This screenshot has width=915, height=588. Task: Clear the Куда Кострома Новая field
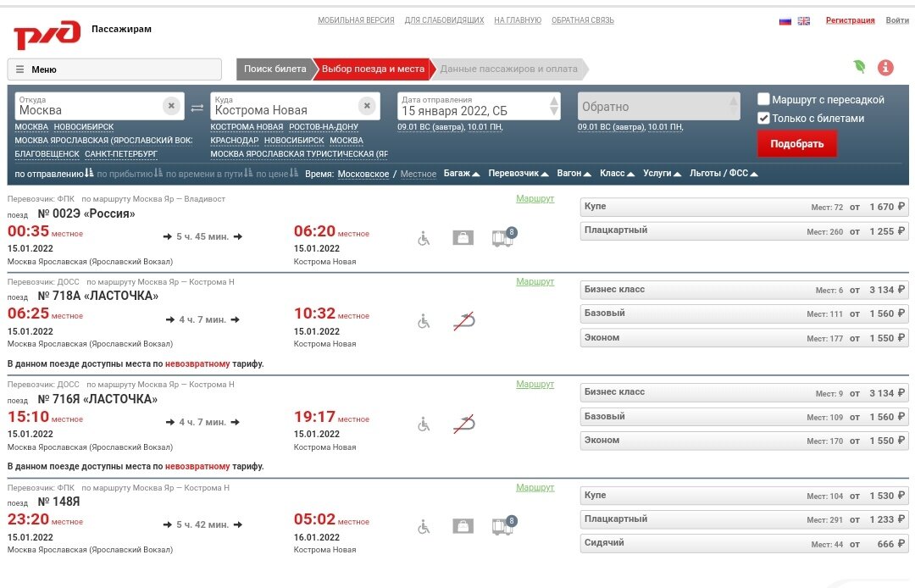367,106
